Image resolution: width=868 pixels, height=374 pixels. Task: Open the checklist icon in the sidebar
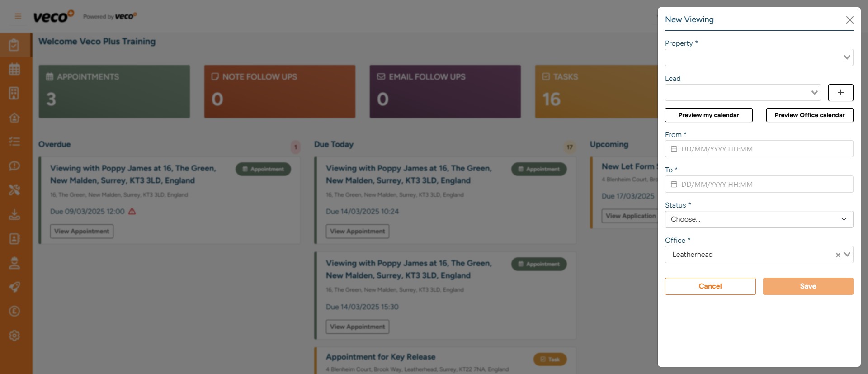click(x=14, y=142)
